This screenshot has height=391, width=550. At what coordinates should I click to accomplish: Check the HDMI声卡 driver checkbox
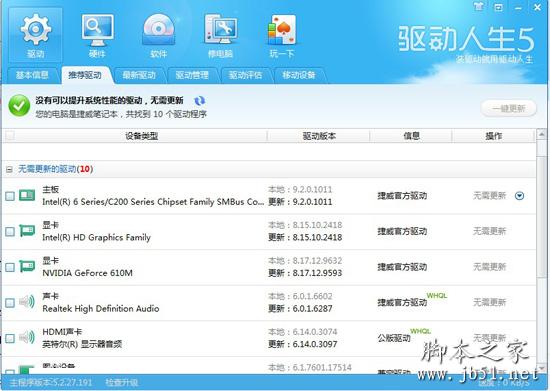[x=10, y=338]
